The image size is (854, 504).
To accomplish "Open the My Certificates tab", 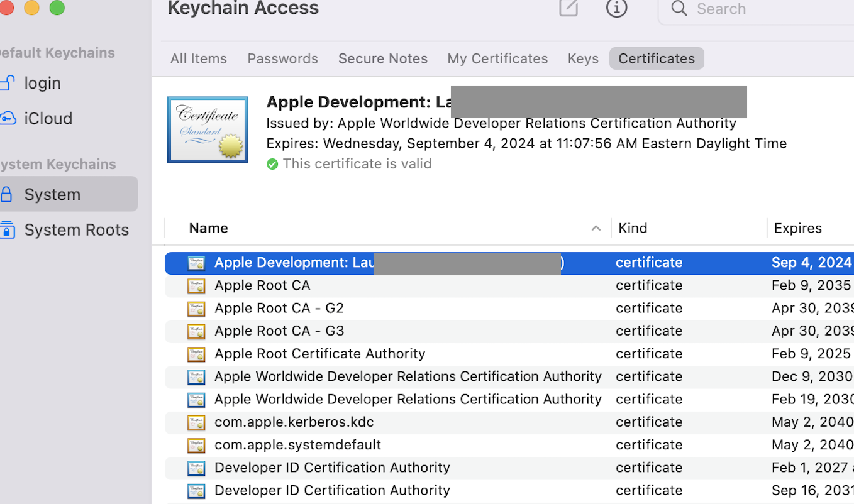I will [497, 58].
